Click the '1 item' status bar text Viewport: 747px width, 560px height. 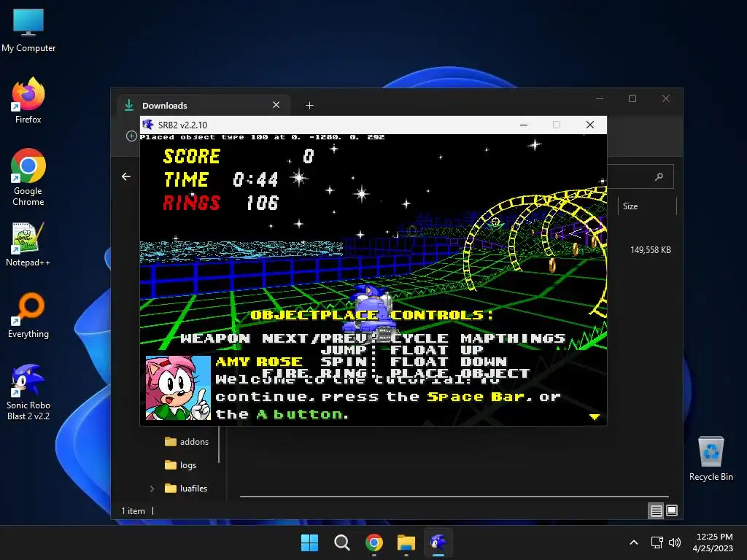tap(133, 510)
